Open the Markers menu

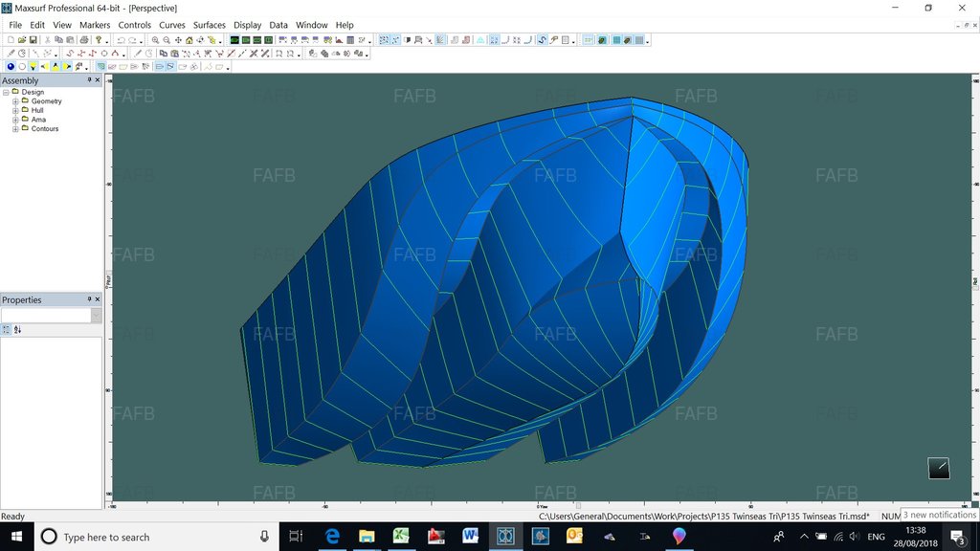pyautogui.click(x=95, y=25)
